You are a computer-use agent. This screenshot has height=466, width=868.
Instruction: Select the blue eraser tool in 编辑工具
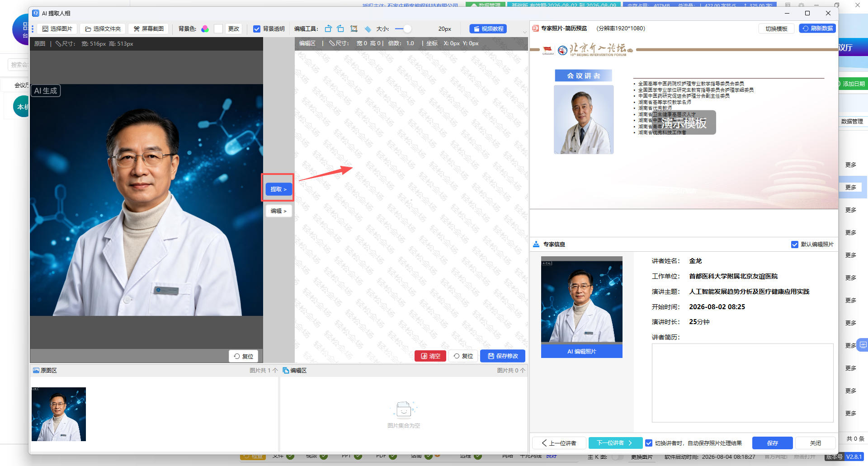pyautogui.click(x=368, y=29)
